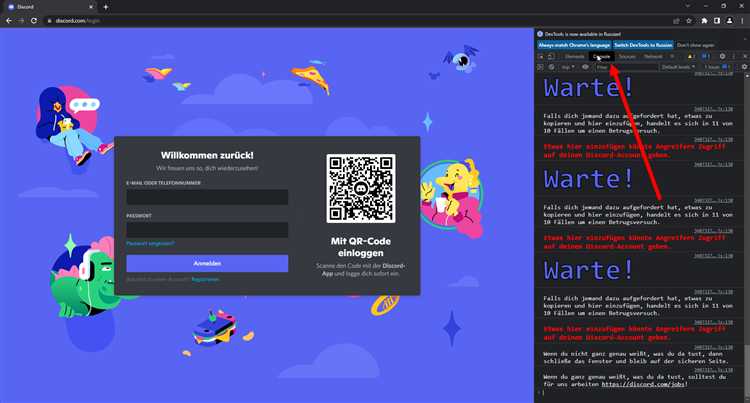Click the yellow warnings counter icon
This screenshot has width=750, height=403.
pyautogui.click(x=692, y=56)
